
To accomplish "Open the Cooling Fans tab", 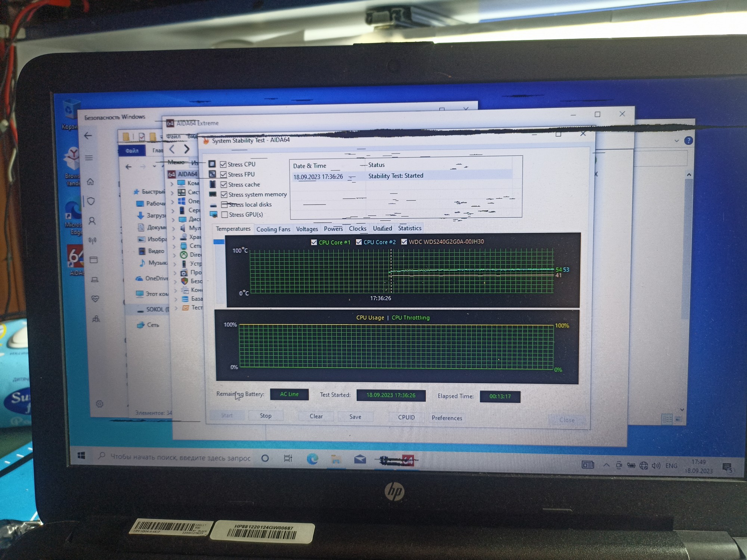I will click(273, 229).
